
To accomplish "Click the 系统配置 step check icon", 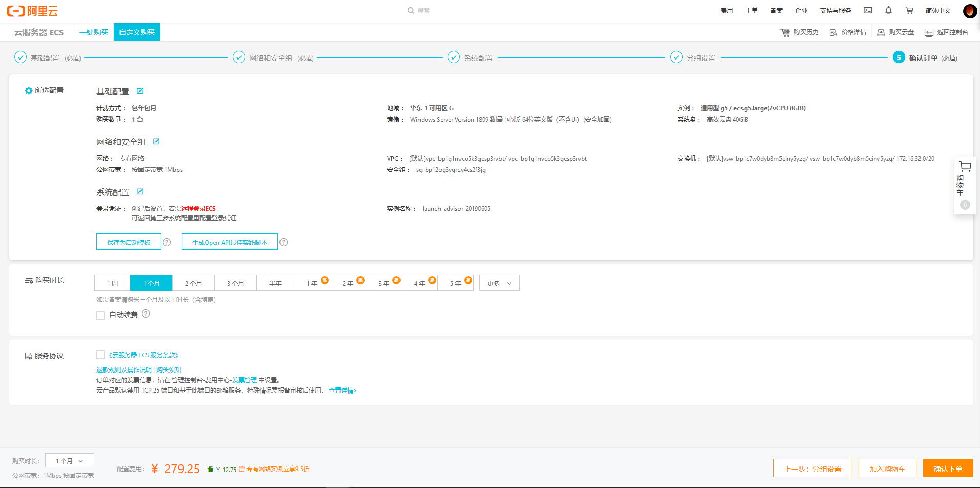I will click(454, 57).
